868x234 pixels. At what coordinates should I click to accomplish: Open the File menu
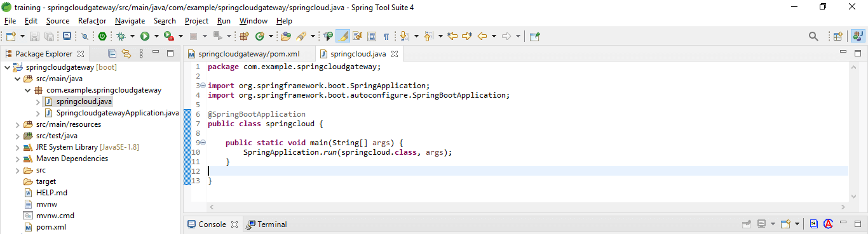click(10, 21)
